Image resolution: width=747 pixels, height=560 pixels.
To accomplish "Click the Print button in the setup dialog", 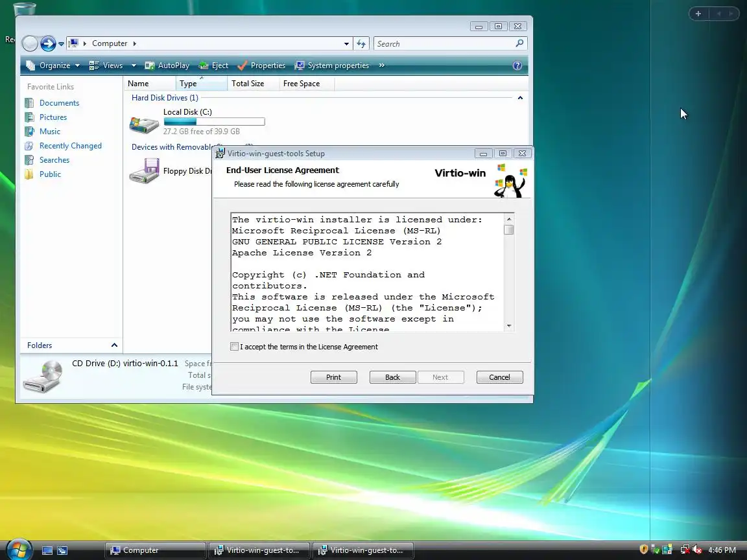I will click(333, 377).
